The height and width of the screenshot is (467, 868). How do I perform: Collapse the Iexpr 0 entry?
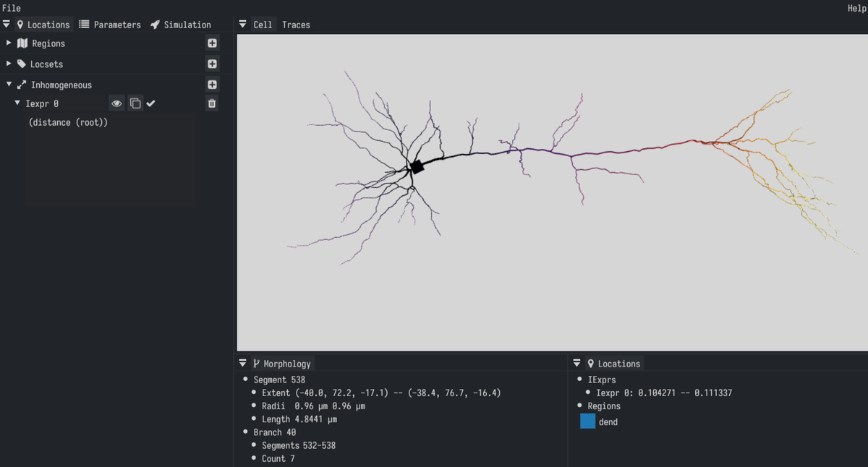[x=17, y=103]
